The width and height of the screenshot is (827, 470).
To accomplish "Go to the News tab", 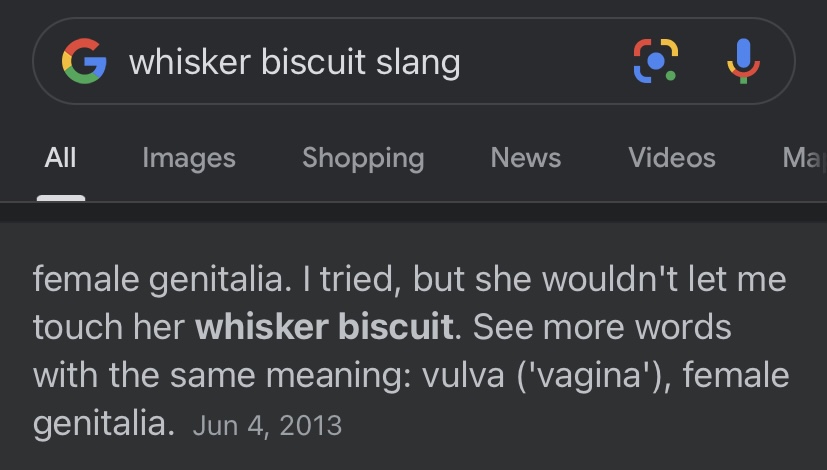I will 525,158.
